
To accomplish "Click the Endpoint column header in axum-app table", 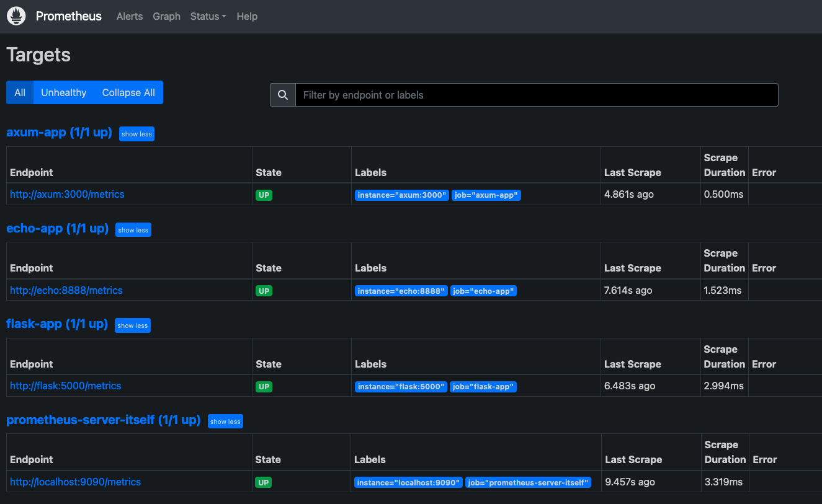I will (x=32, y=172).
